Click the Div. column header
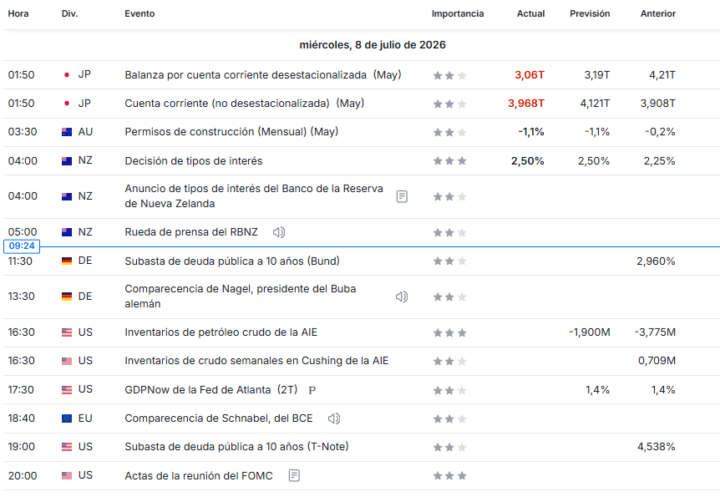This screenshot has height=497, width=720. coord(70,14)
